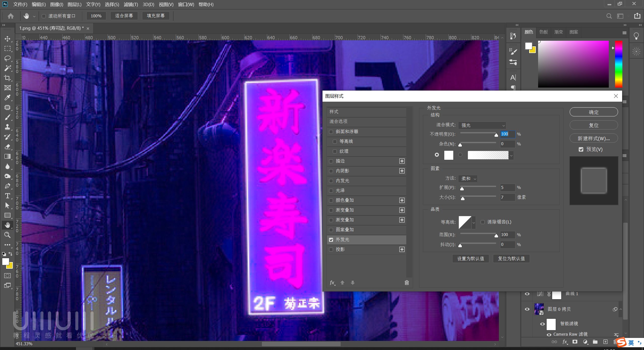This screenshot has width=644, height=350.
Task: Toggle 滚动所有窗口 checkbox
Action: coord(44,16)
